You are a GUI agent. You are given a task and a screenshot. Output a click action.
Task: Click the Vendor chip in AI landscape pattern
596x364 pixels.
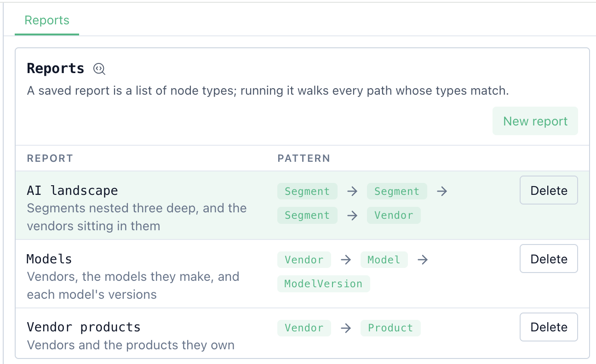(x=394, y=215)
